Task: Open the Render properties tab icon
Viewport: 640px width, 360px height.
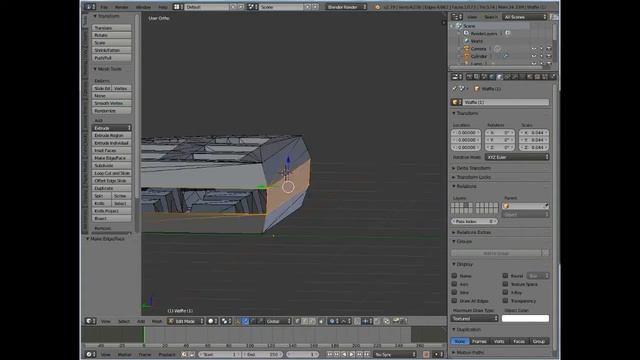Action: pyautogui.click(x=469, y=77)
